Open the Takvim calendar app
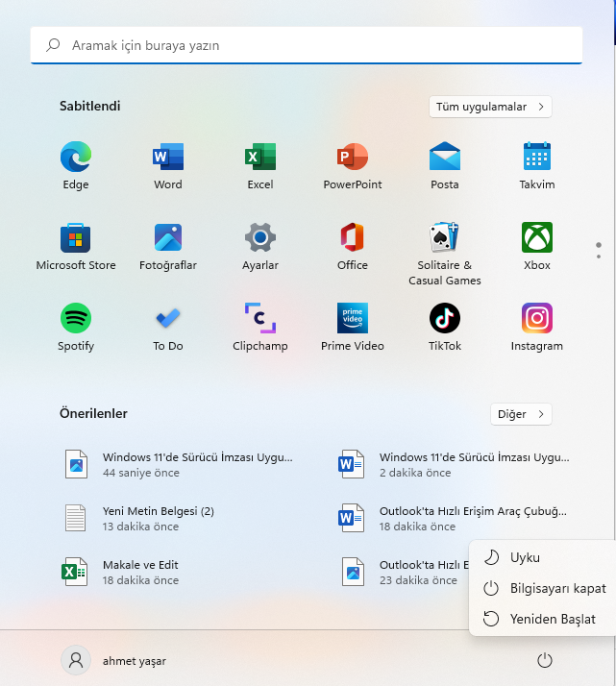 (537, 165)
